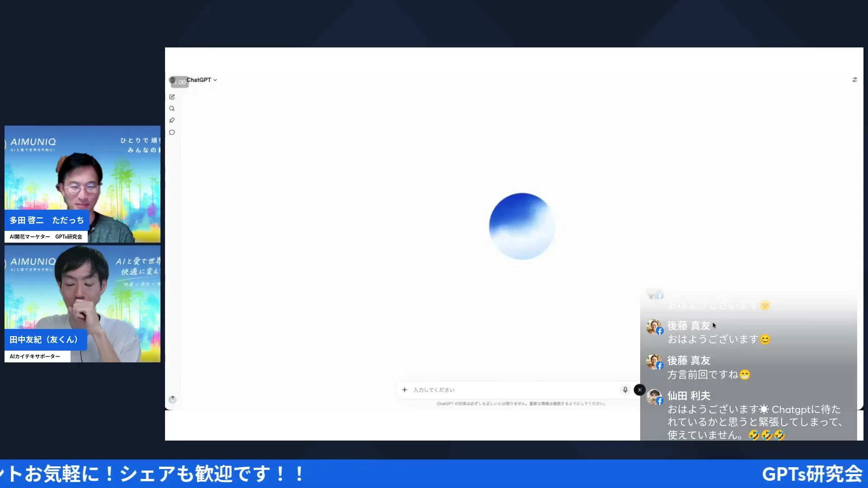
Task: Open the settings sliders icon at top right
Action: [x=854, y=80]
